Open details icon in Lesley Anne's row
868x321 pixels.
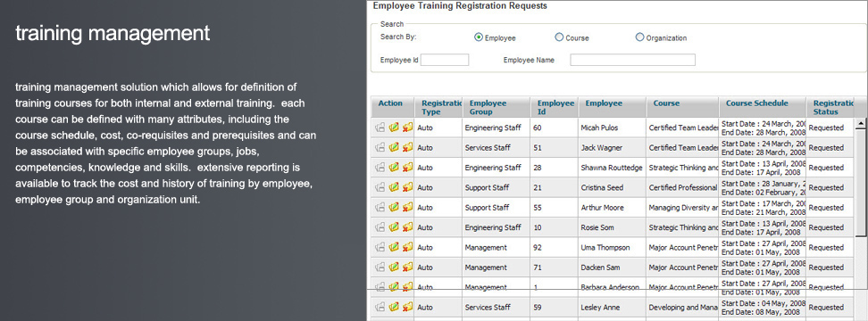(380, 307)
